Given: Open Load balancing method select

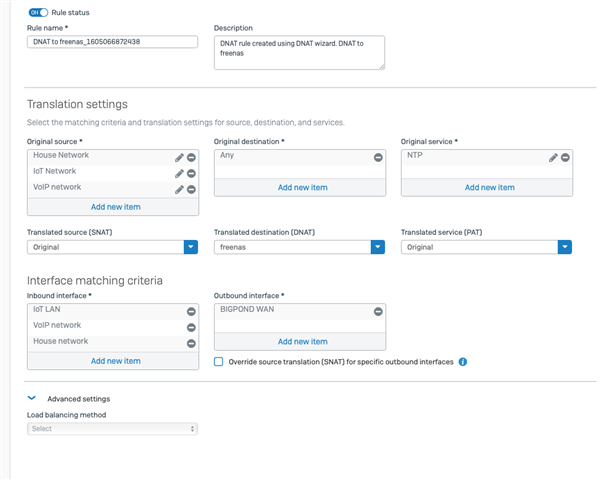Looking at the screenshot, I should [112, 429].
